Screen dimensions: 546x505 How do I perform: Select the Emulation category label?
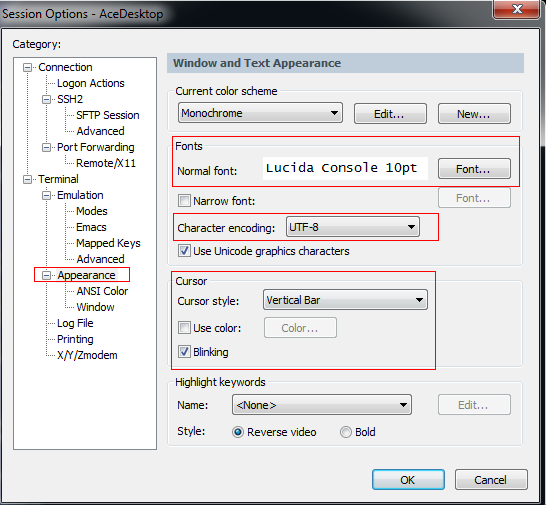[80, 195]
